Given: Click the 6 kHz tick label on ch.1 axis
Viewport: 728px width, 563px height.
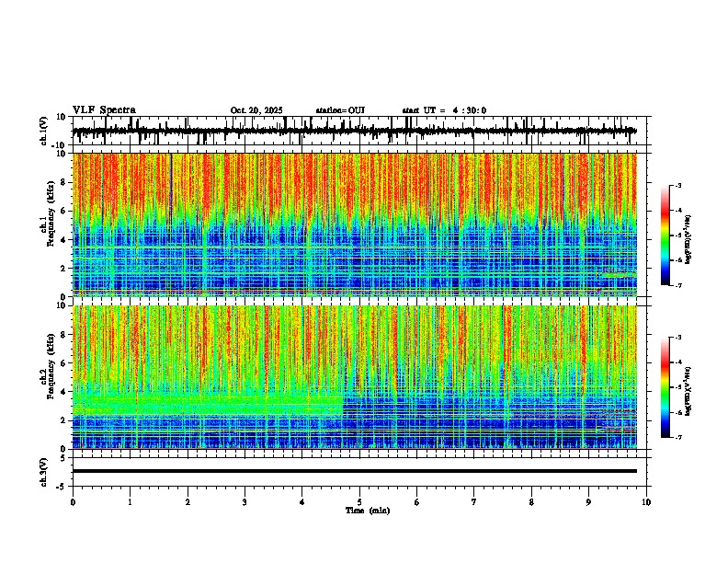Looking at the screenshot, I should tap(64, 211).
